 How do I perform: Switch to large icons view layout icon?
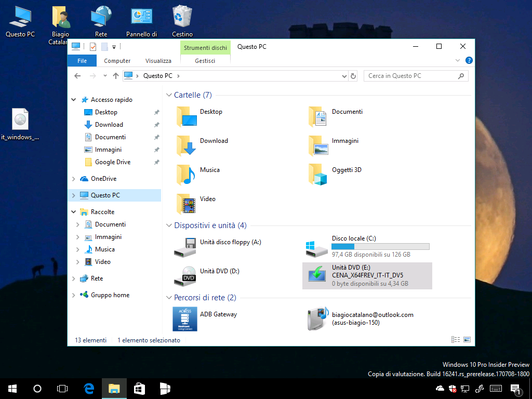tap(467, 340)
